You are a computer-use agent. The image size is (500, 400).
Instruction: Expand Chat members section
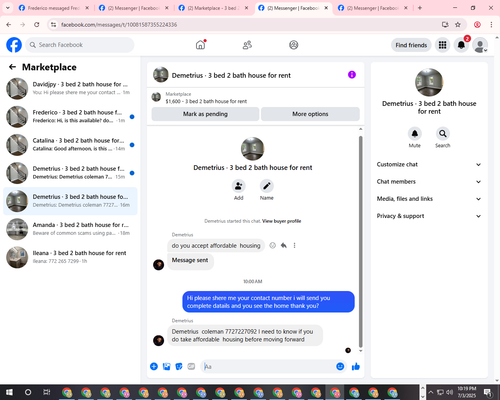[x=429, y=182]
